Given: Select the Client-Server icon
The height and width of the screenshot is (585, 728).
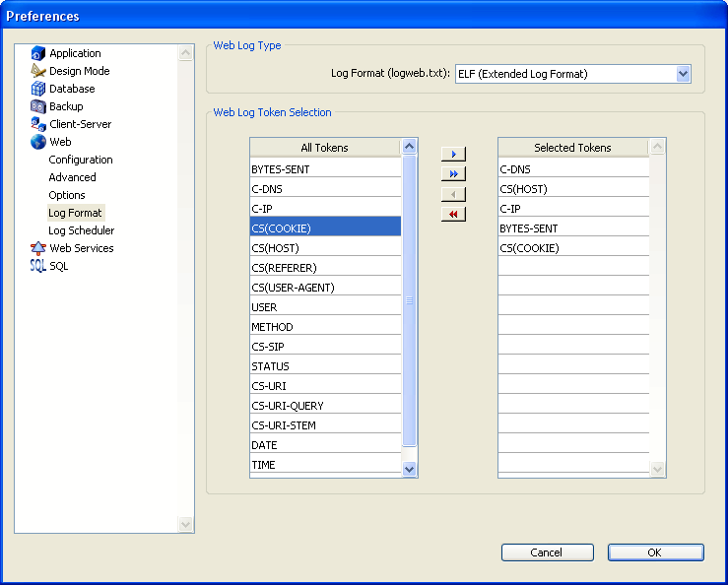Looking at the screenshot, I should (x=38, y=124).
